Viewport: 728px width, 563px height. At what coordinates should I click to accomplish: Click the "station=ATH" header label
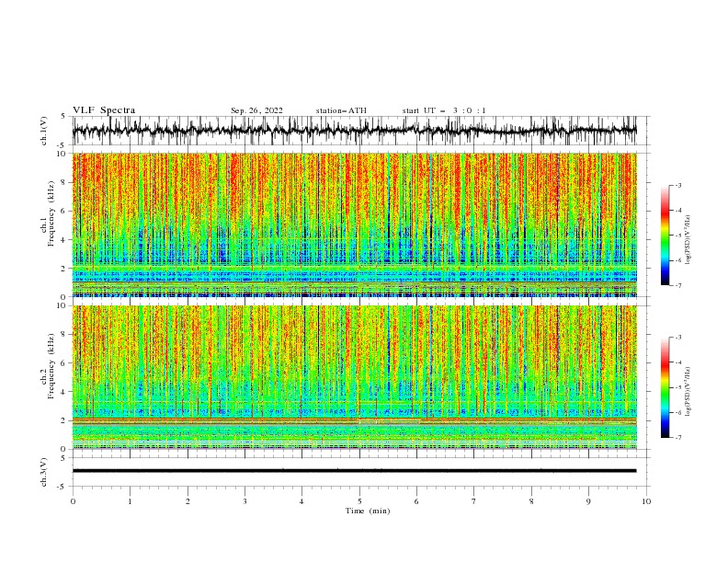pos(341,110)
